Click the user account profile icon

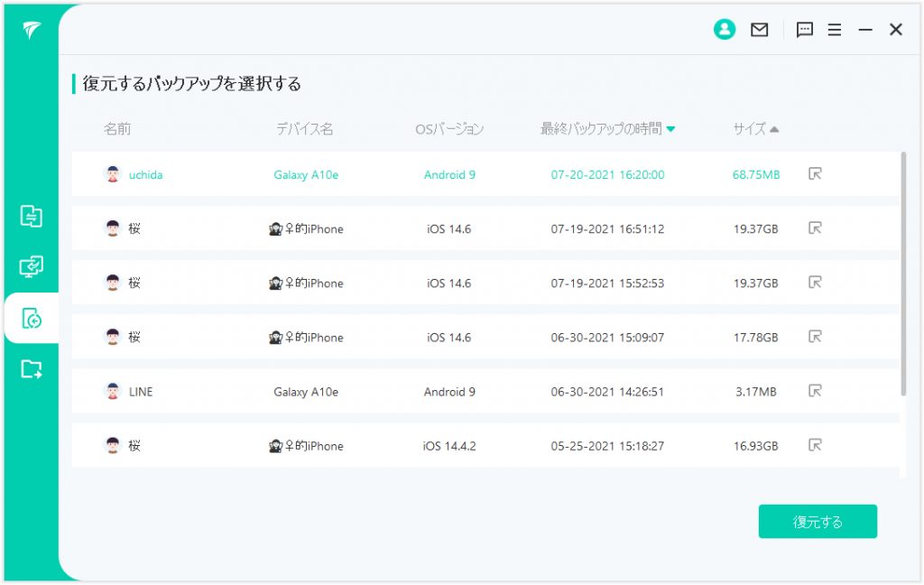(724, 30)
